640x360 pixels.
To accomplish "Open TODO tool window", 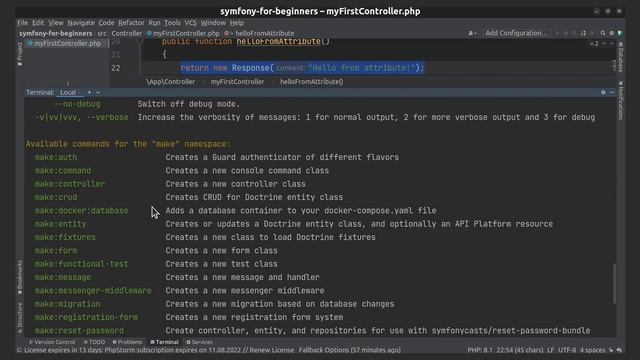I will 94,342.
